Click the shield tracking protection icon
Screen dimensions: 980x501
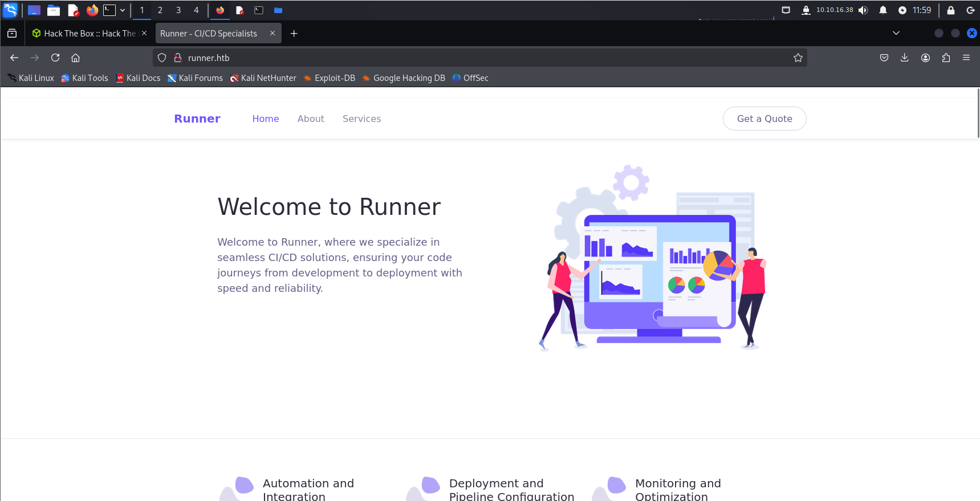tap(162, 58)
